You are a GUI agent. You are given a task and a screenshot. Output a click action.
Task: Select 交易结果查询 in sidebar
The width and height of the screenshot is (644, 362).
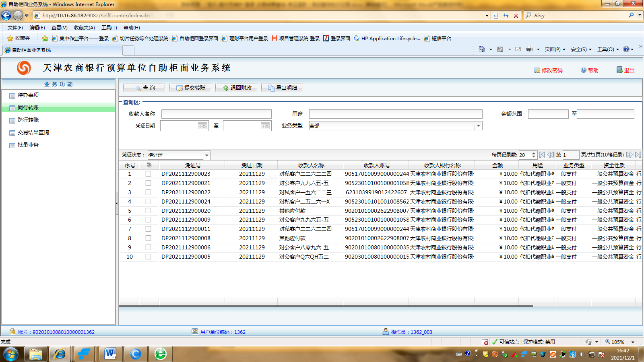point(33,132)
